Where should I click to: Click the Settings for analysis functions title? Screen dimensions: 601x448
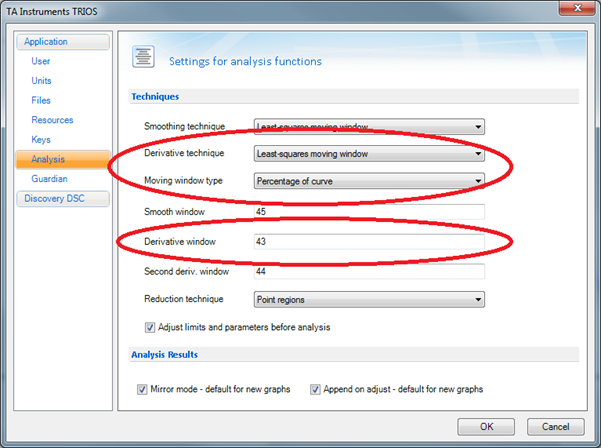pos(245,61)
